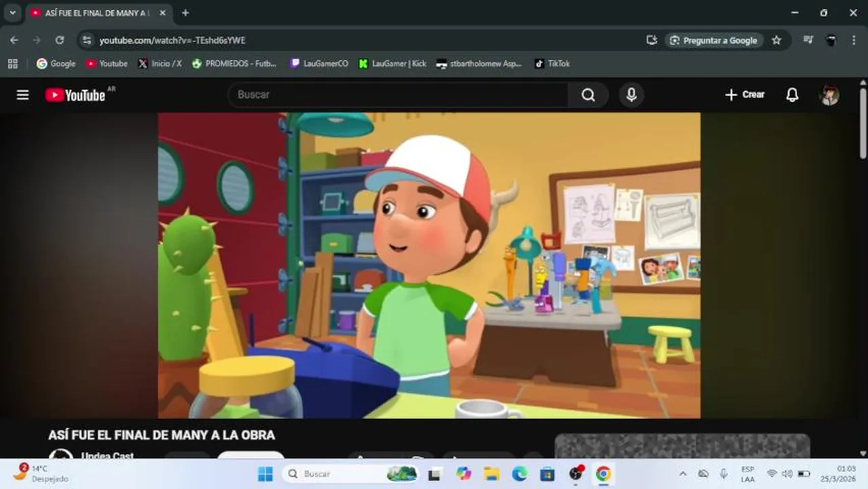Install app icon in address bar

point(651,40)
